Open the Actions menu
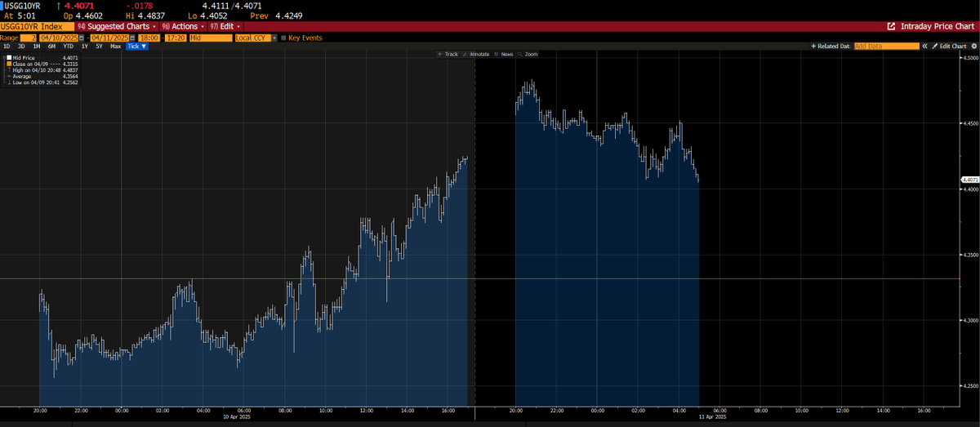This screenshot has height=427, width=980. coord(184,26)
